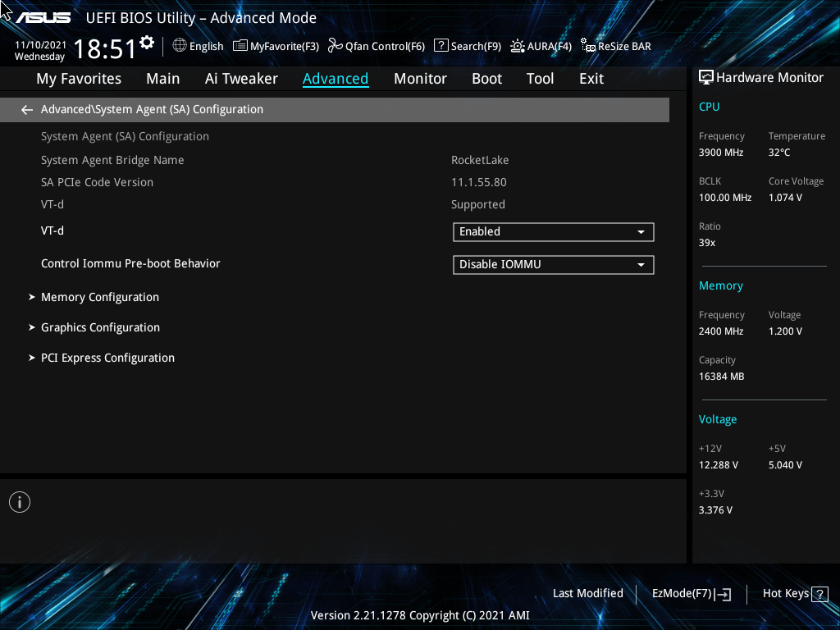The image size is (840, 630).
Task: Click the SA PCIe Code Version label
Action: pyautogui.click(x=97, y=183)
